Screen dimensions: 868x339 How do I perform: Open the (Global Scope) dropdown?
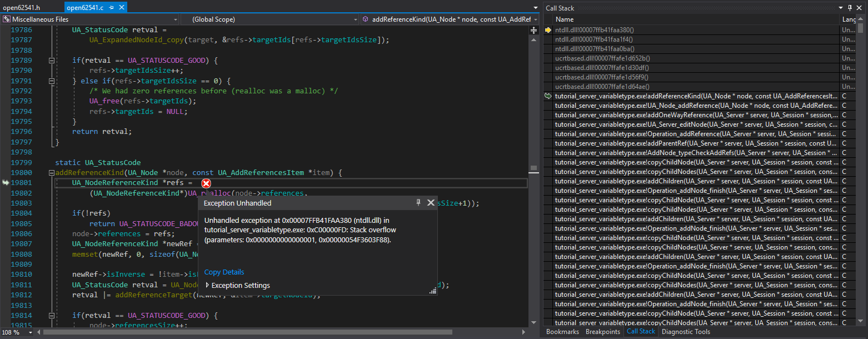356,18
